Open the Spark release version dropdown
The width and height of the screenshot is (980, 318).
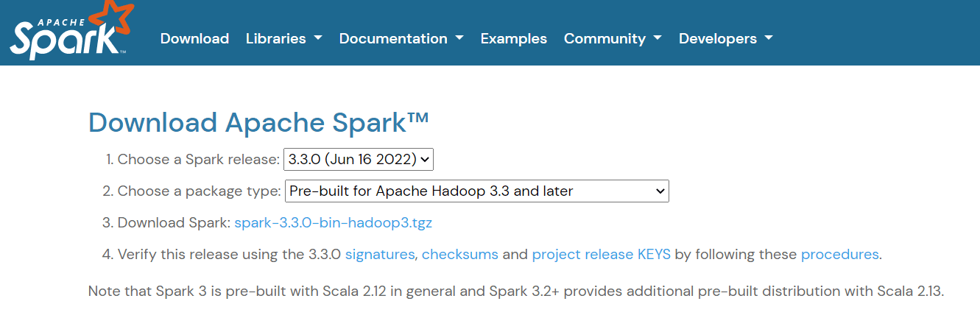pos(359,159)
